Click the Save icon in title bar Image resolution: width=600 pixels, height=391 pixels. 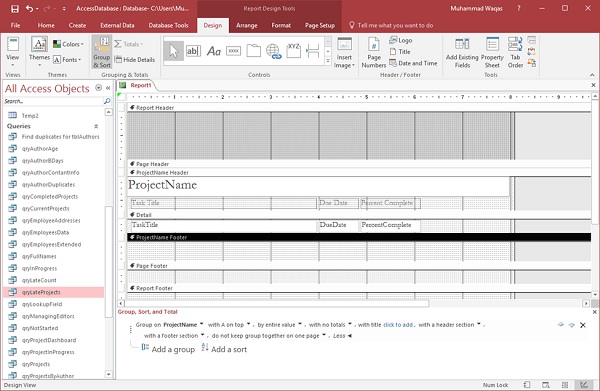point(15,8)
